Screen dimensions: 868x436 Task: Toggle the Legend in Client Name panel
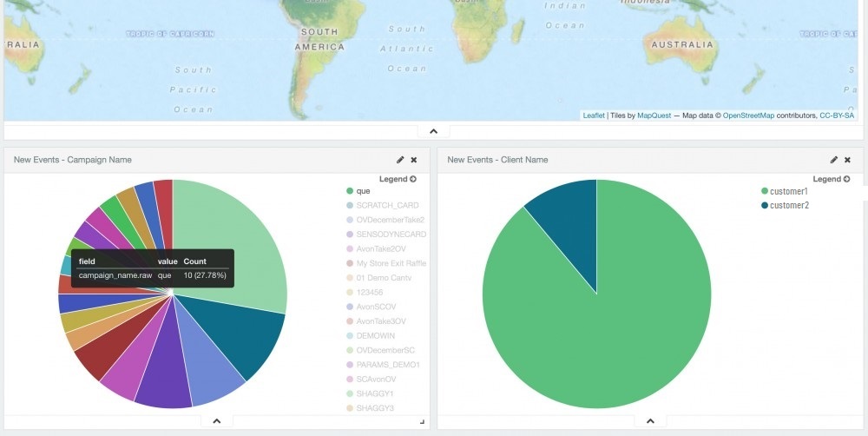click(x=832, y=179)
